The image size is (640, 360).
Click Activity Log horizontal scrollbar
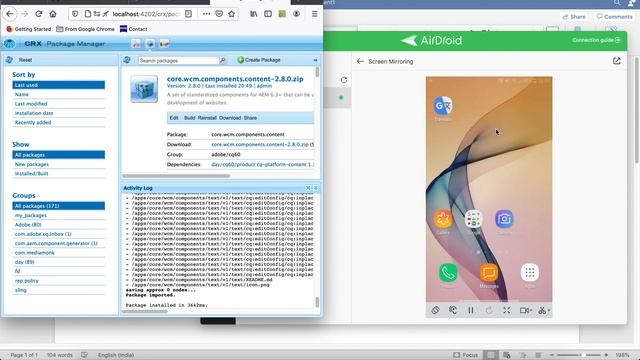pos(144,311)
